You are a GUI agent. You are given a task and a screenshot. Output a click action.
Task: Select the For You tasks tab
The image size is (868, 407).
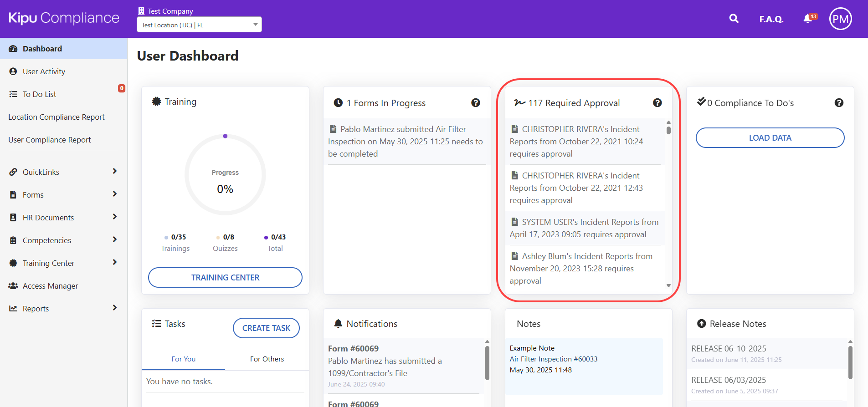(183, 359)
